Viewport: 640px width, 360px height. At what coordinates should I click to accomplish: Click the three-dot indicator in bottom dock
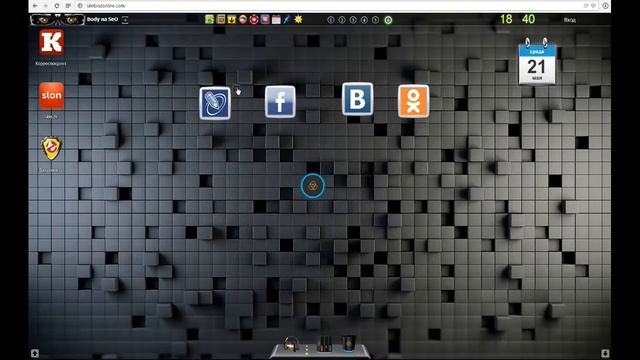point(307,350)
